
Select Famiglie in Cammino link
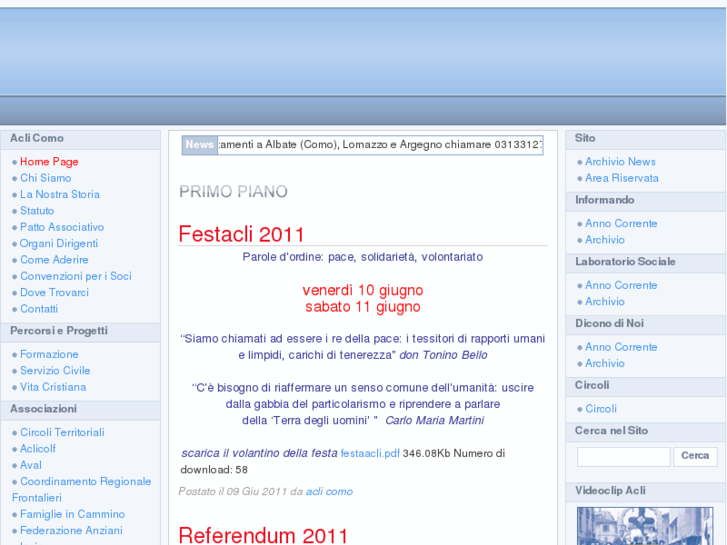point(72,514)
